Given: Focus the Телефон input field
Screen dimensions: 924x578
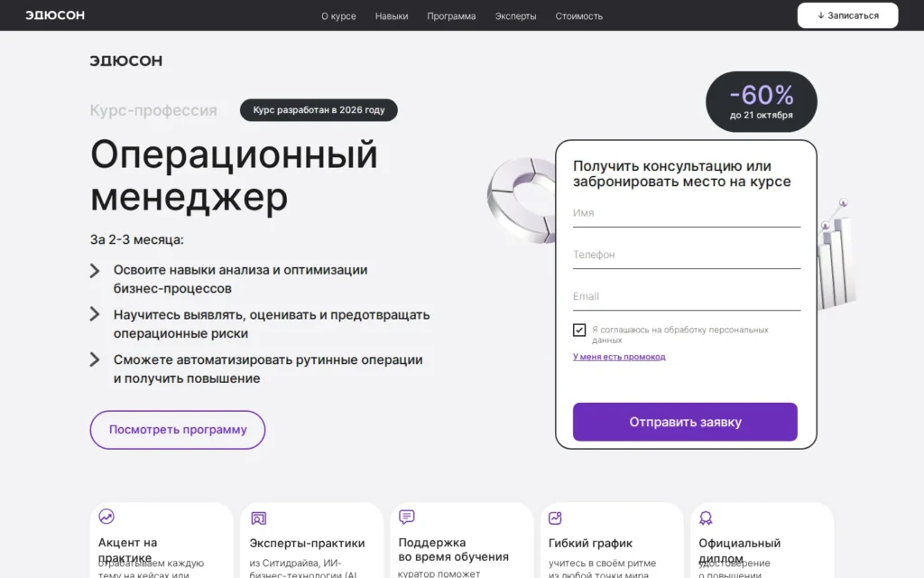Looking at the screenshot, I should point(687,255).
